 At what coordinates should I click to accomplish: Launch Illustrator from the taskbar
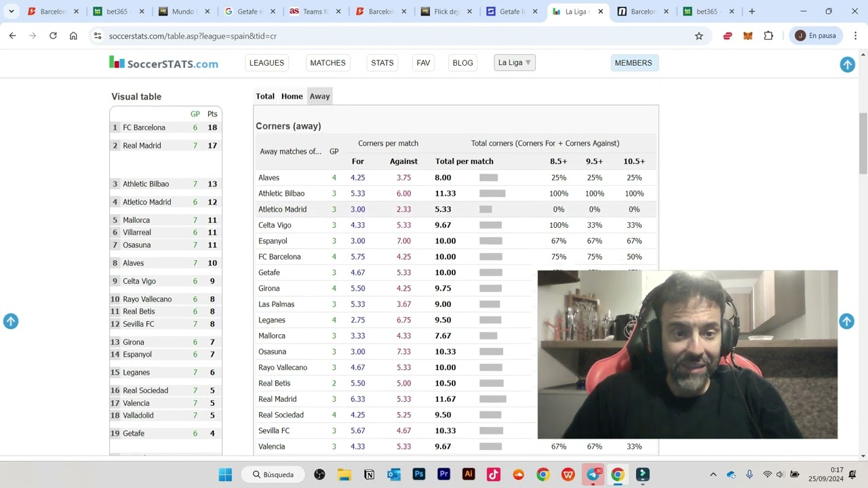point(469,474)
